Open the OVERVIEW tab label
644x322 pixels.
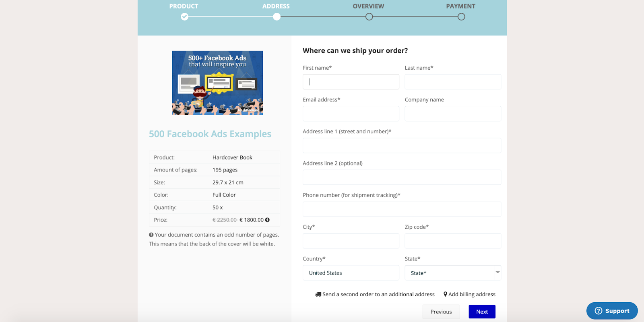[x=368, y=6]
